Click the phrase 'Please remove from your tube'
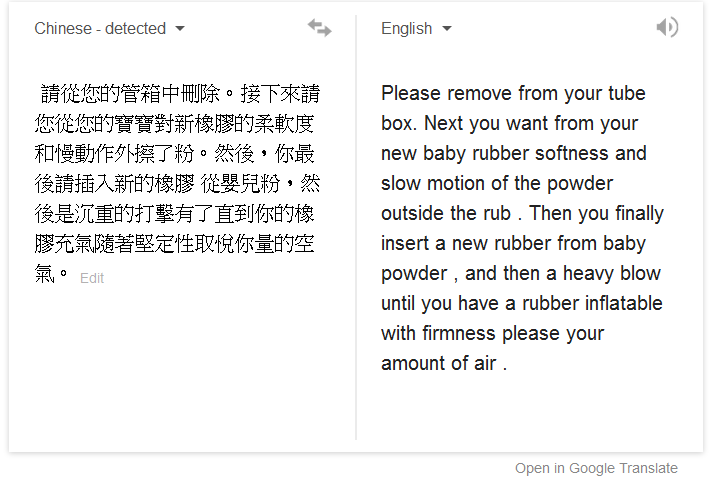Viewport: 713px width, 491px height. point(513,94)
